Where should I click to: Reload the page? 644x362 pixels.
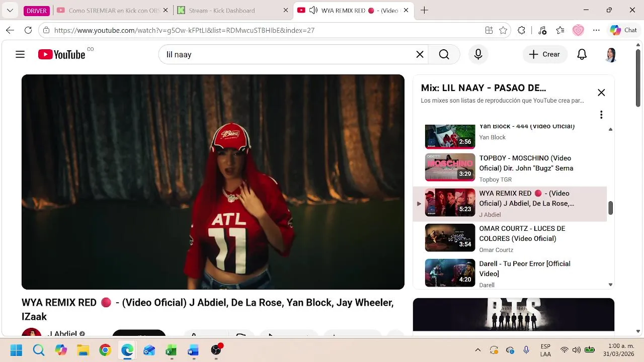click(x=28, y=30)
